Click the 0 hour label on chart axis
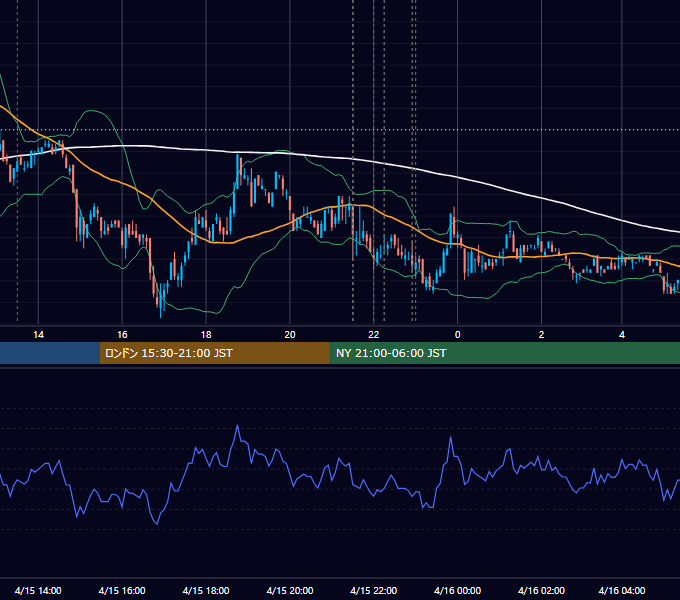 [457, 335]
